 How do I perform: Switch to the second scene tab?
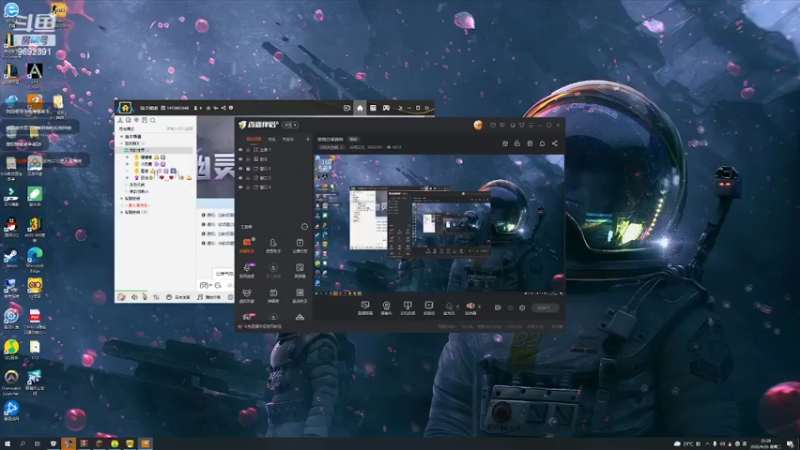click(x=272, y=139)
